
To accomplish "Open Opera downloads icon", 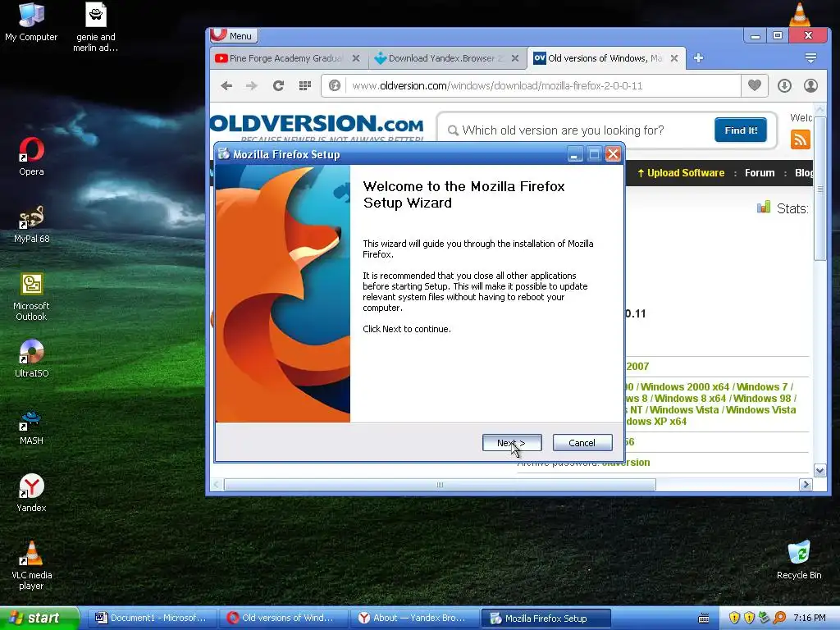I will (x=784, y=85).
